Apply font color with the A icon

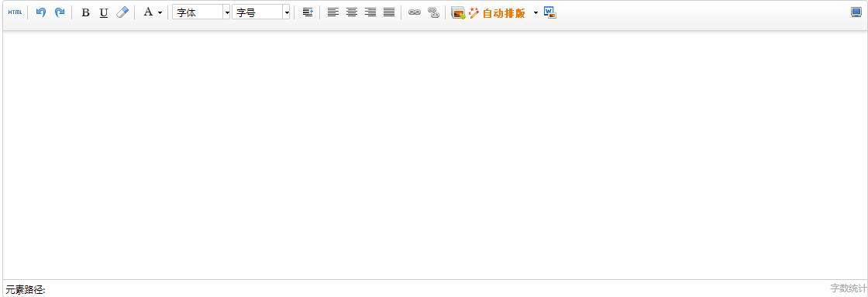click(x=148, y=12)
